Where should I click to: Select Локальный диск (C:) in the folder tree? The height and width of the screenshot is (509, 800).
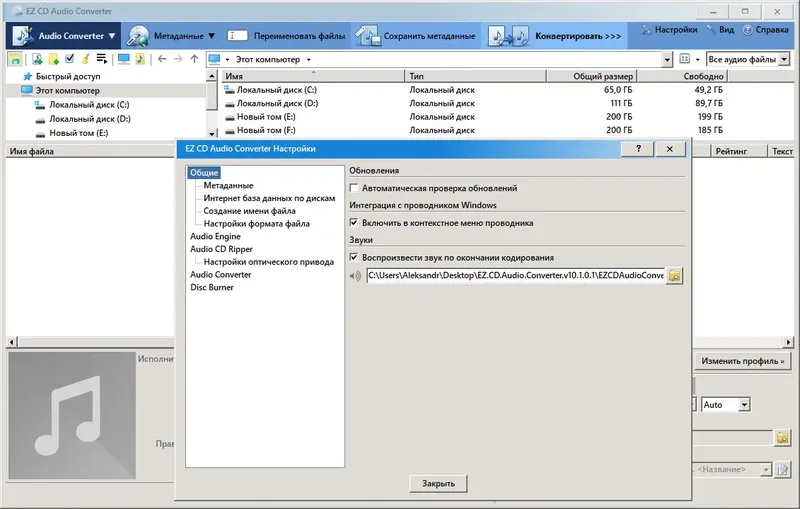click(x=89, y=105)
